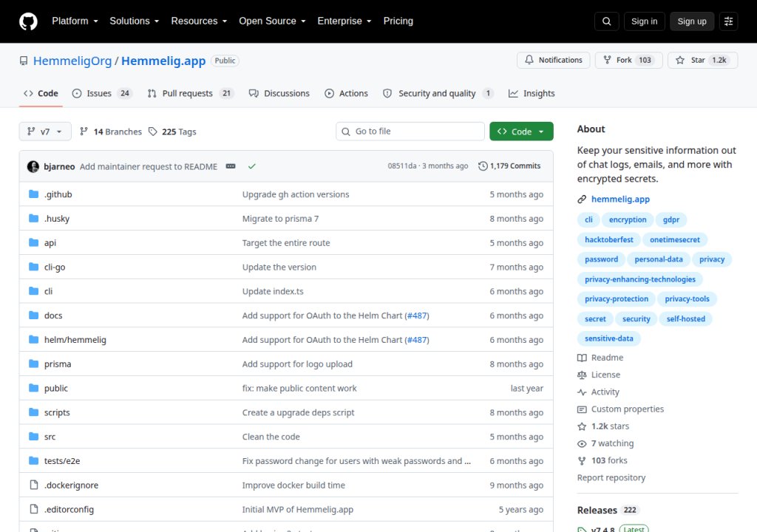
Task: Open the Discussions tab
Action: click(x=279, y=93)
